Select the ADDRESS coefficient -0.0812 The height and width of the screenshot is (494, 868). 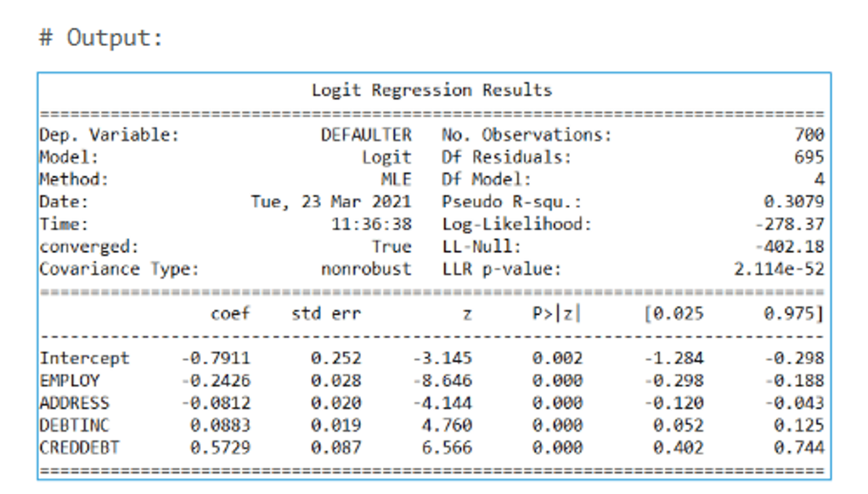(x=216, y=403)
